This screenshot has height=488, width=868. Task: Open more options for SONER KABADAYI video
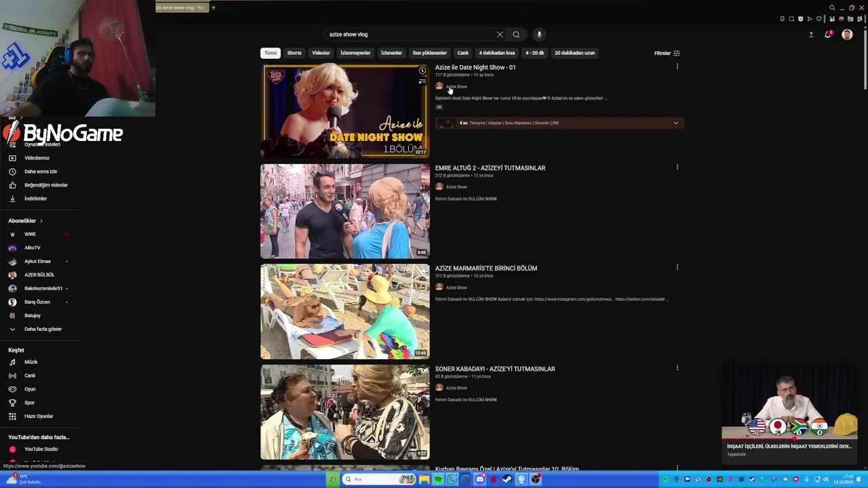677,368
